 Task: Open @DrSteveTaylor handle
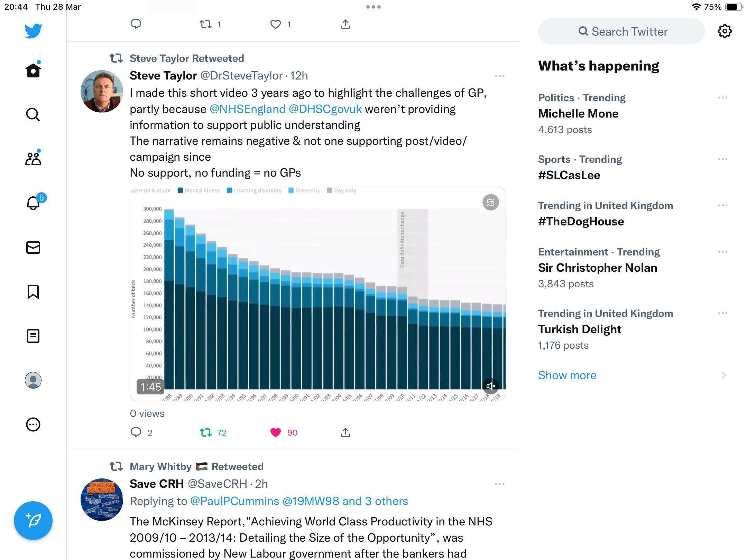241,76
